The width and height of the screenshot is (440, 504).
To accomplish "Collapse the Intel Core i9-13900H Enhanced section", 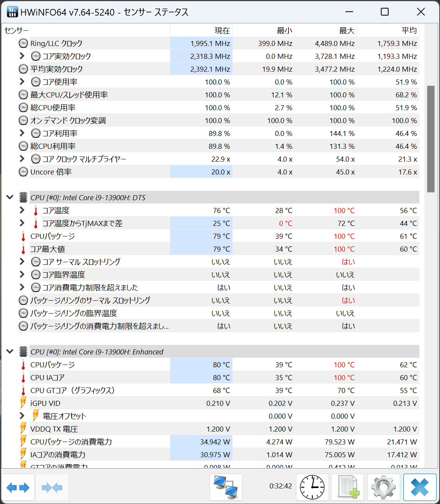I will click(x=10, y=352).
